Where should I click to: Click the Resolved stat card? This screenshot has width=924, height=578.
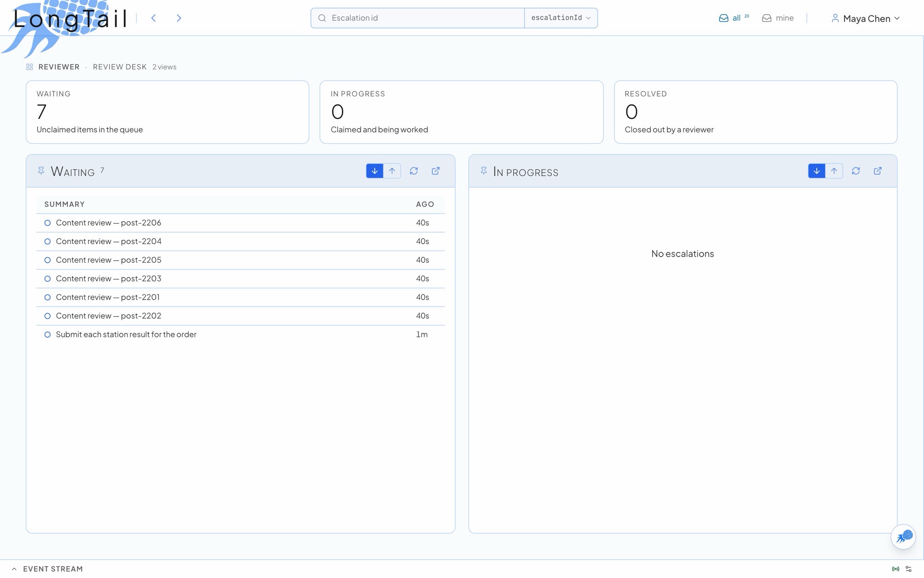click(755, 112)
